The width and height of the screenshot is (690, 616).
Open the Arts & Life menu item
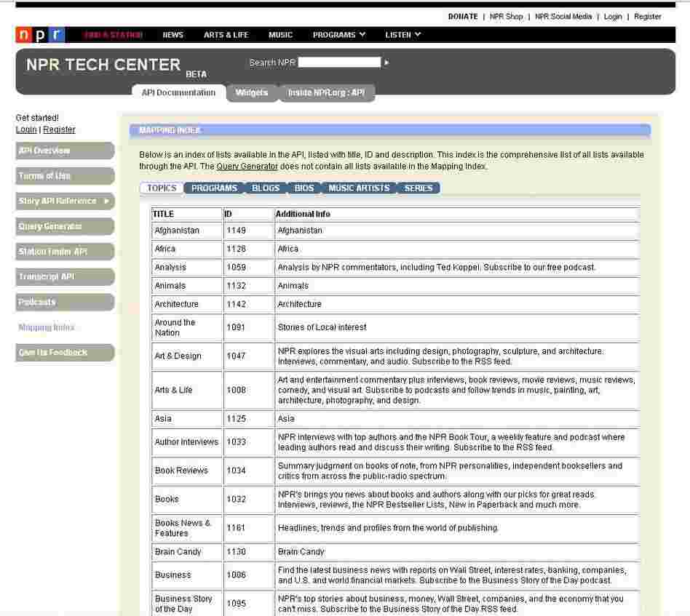tap(226, 35)
